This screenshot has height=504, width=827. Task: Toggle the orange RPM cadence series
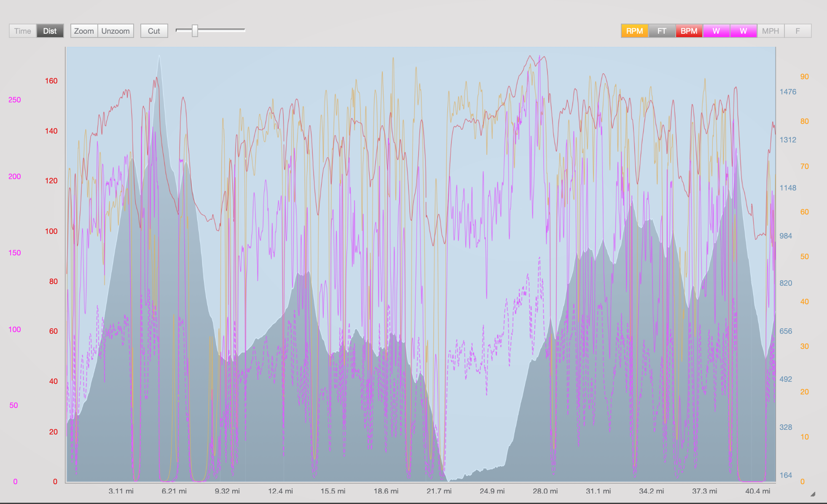point(634,31)
